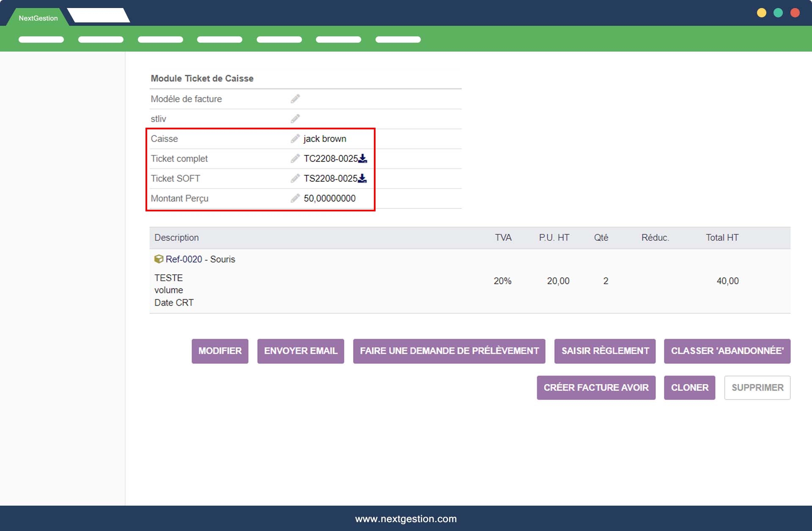The height and width of the screenshot is (531, 812).
Task: Click pencil icon for Ticket SOFT
Action: tap(295, 178)
